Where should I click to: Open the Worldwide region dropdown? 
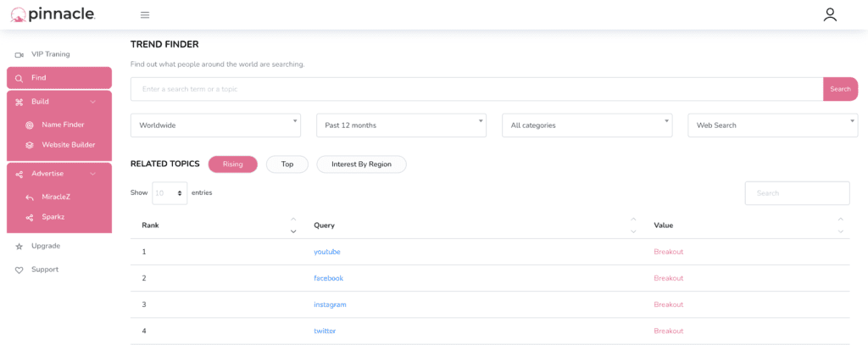pos(216,125)
